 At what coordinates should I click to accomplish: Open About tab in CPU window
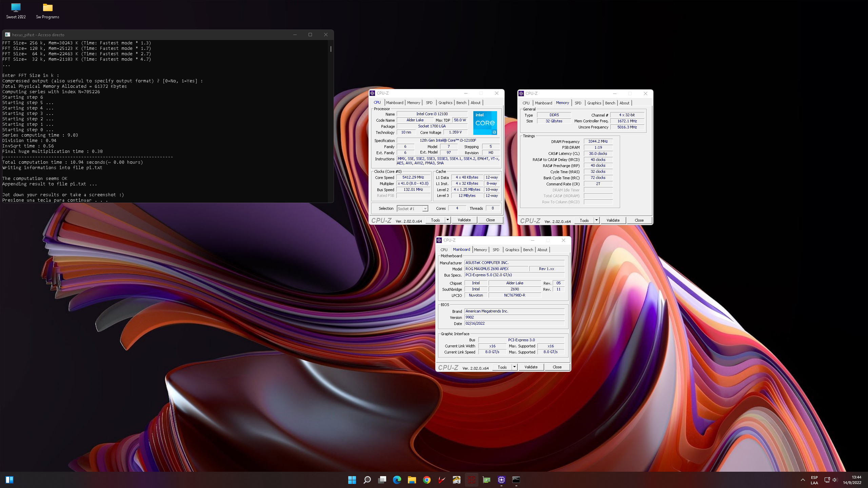tap(475, 103)
